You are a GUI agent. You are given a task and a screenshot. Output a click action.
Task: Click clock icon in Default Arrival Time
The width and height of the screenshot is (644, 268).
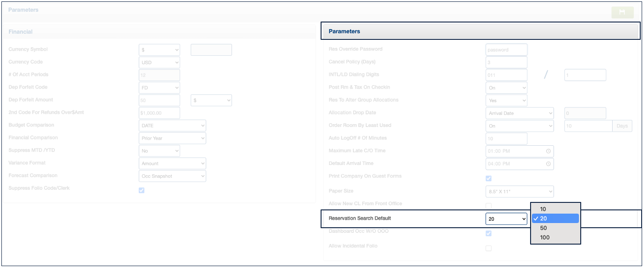pyautogui.click(x=548, y=164)
